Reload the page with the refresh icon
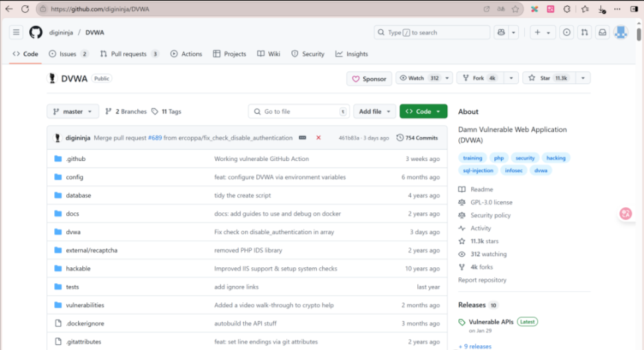Image resolution: width=644 pixels, height=350 pixels. (x=25, y=9)
